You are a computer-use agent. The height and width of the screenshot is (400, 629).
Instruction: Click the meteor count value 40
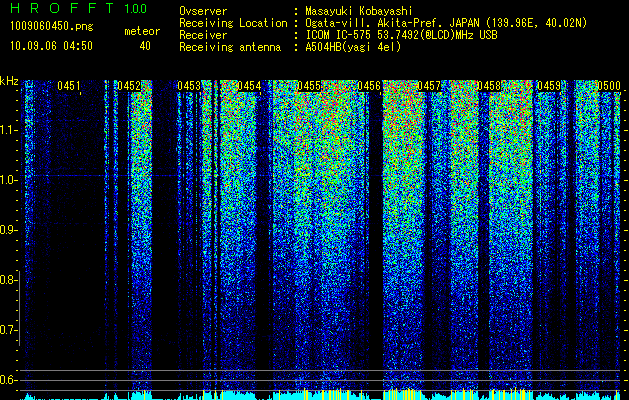coord(145,46)
